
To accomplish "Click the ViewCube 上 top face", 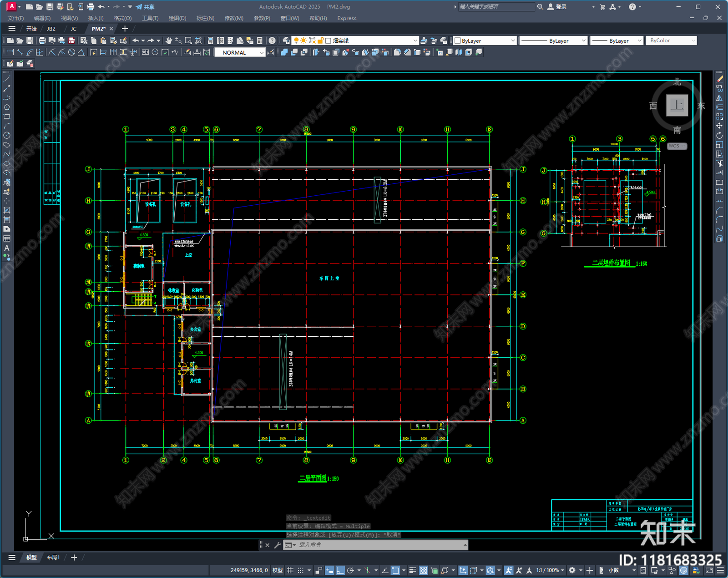I will tap(677, 106).
